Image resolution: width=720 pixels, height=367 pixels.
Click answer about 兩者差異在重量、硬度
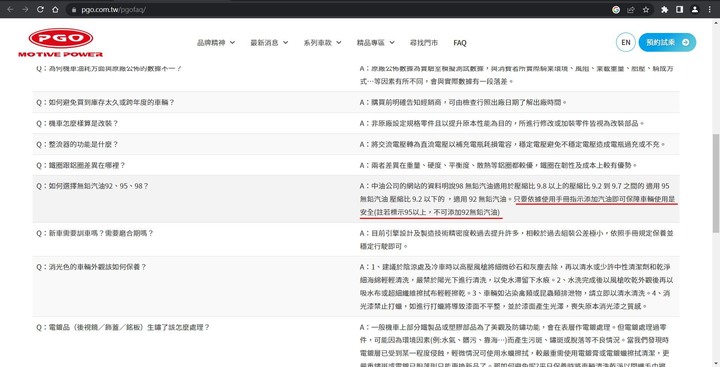point(498,165)
